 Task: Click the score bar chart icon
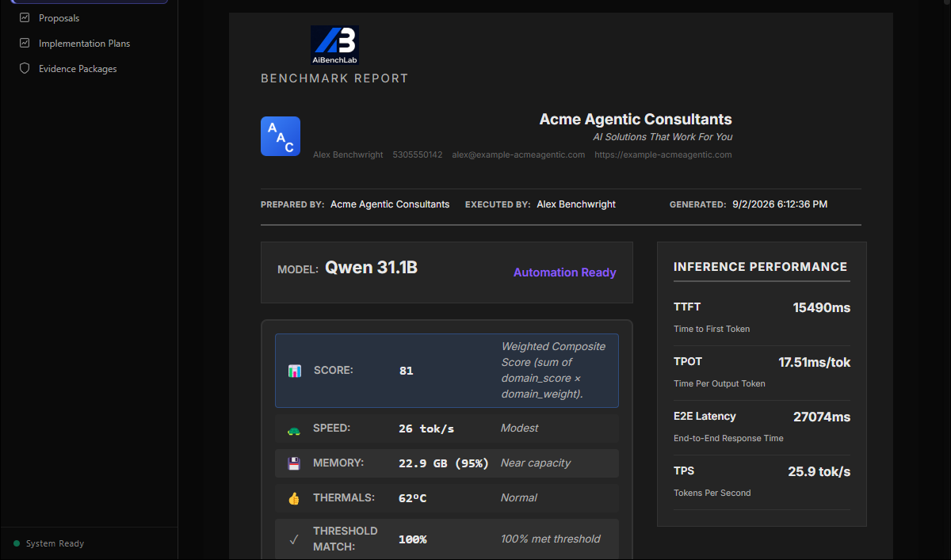click(294, 371)
